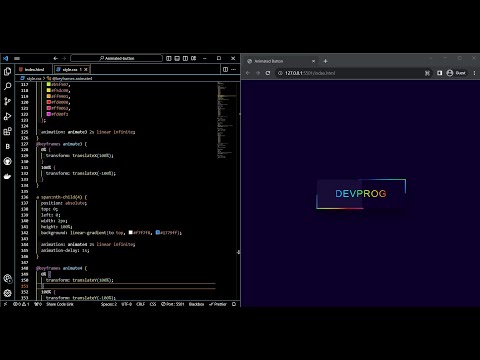This screenshot has width=480, height=360.
Task: Click the Animated-button command center search box
Action: [x=117, y=58]
